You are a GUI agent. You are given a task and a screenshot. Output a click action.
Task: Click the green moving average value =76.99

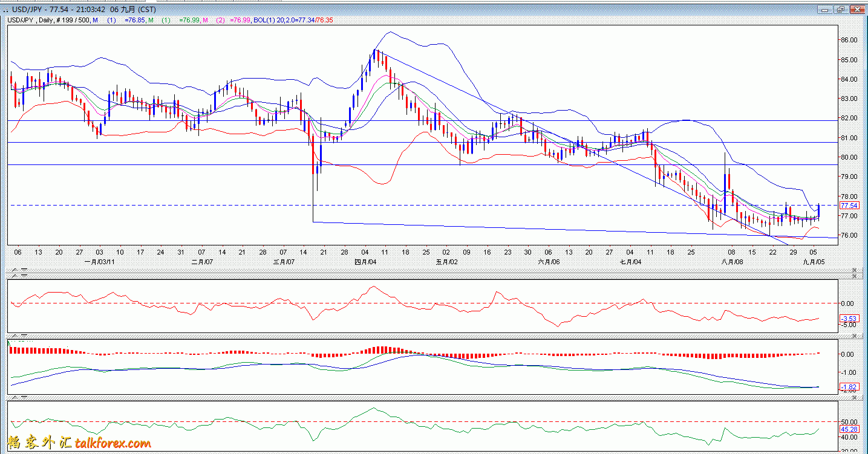190,20
